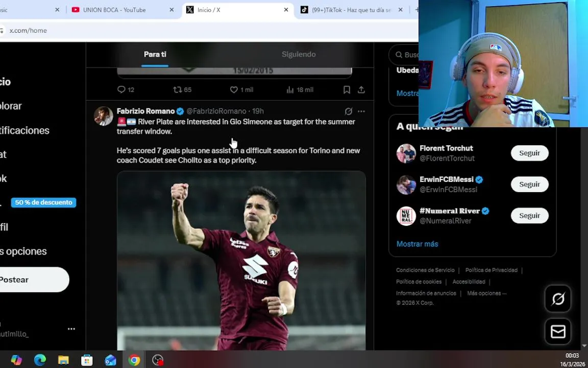Open Fabrizio Romano's profile avatar
The width and height of the screenshot is (588, 368).
(104, 116)
